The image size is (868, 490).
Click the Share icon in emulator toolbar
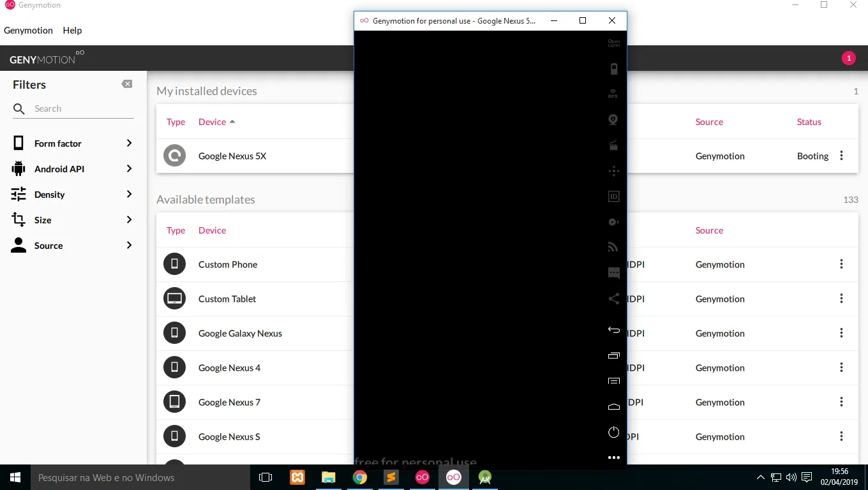tap(614, 299)
